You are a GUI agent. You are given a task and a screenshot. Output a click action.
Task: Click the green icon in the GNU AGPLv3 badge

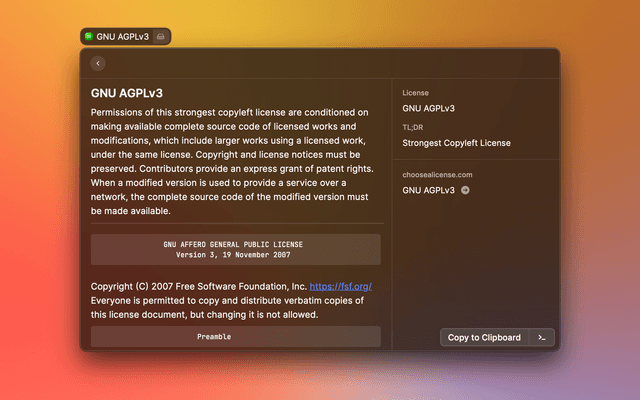[x=89, y=36]
